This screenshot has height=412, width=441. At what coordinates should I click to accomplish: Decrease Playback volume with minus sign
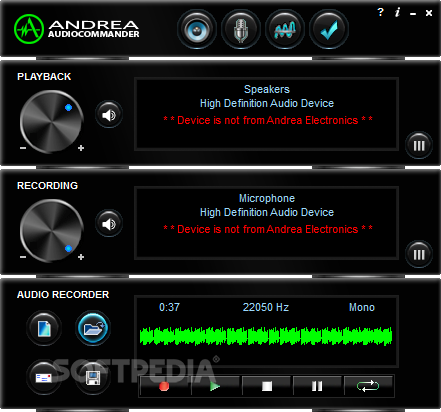(23, 148)
